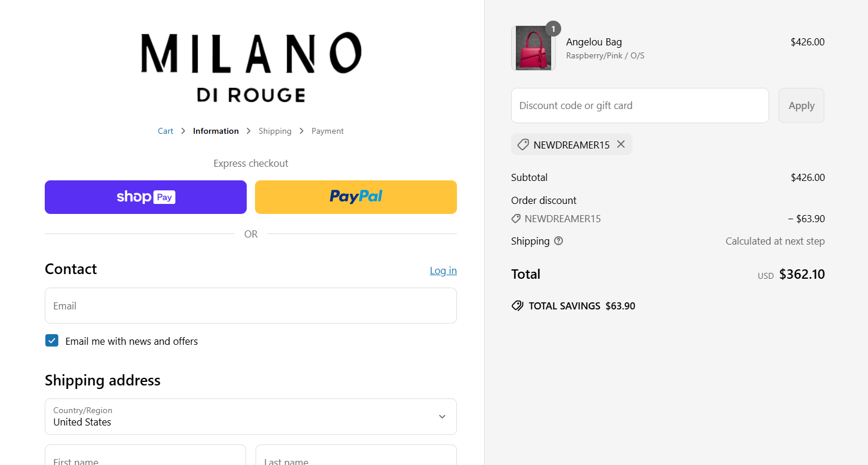Screen dimensions: 868x465
Task: Uncheck 'Email me with news and offers'
Action: point(52,341)
